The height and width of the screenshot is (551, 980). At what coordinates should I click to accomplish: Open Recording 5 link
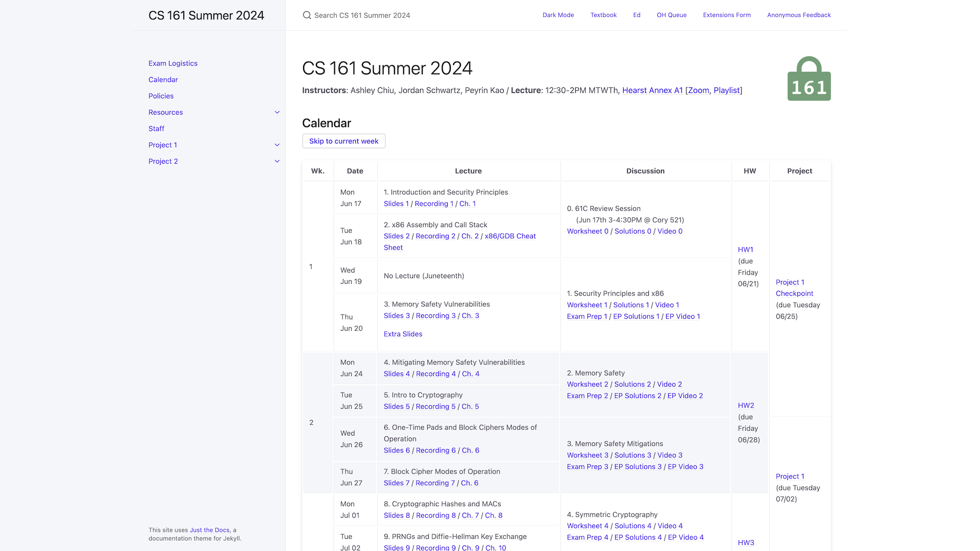point(435,407)
